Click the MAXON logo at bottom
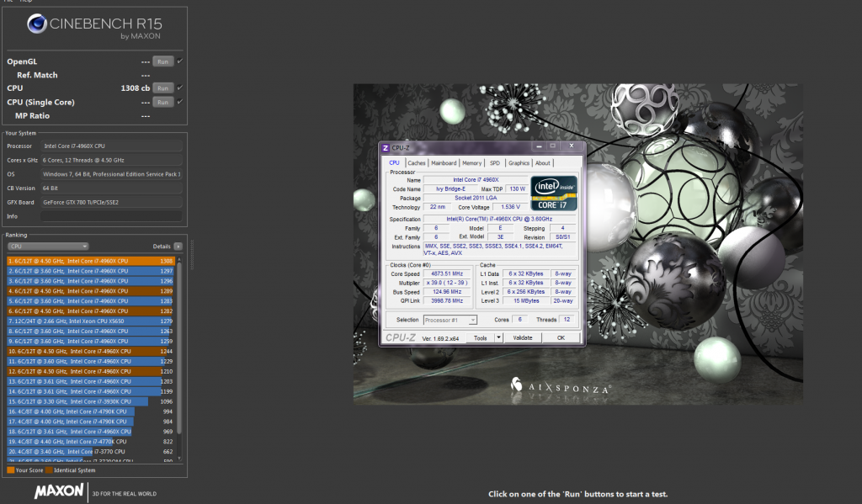The width and height of the screenshot is (862, 504). pyautogui.click(x=59, y=491)
